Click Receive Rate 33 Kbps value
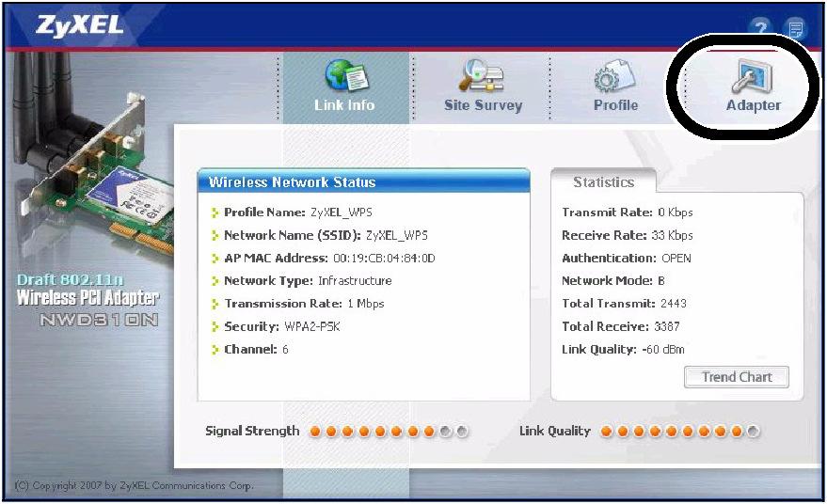Screen dimensions: 827x504 click(x=672, y=235)
